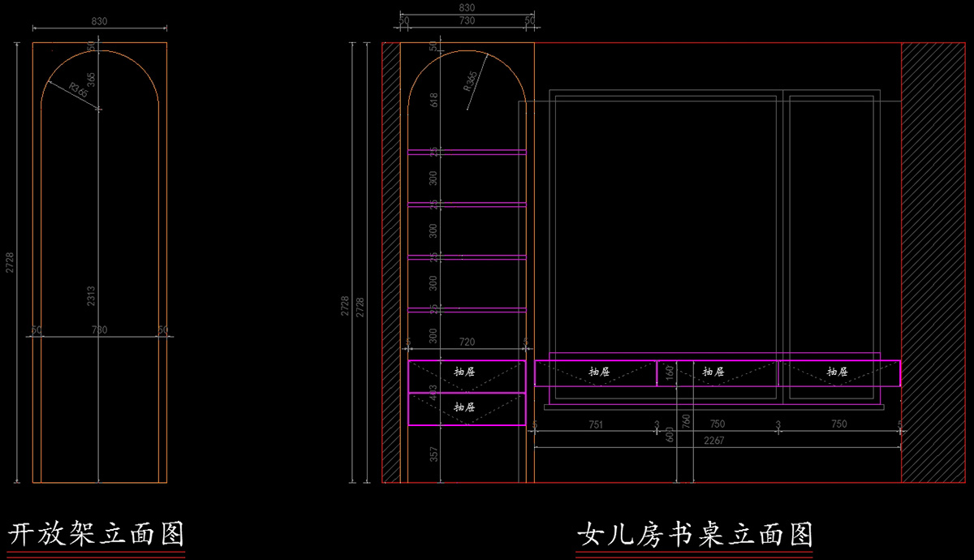
Task: Select the upper 抽屉 drawer in the shelf cabinet
Action: (x=466, y=373)
